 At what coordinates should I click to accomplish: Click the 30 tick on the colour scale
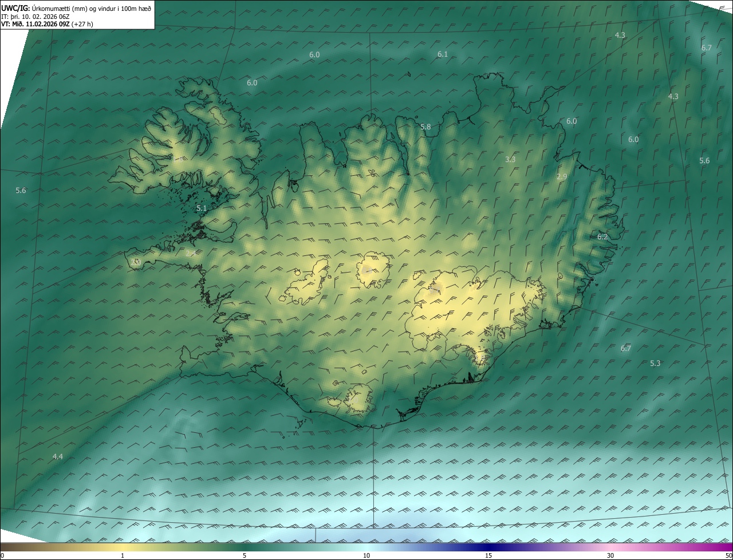[610, 556]
